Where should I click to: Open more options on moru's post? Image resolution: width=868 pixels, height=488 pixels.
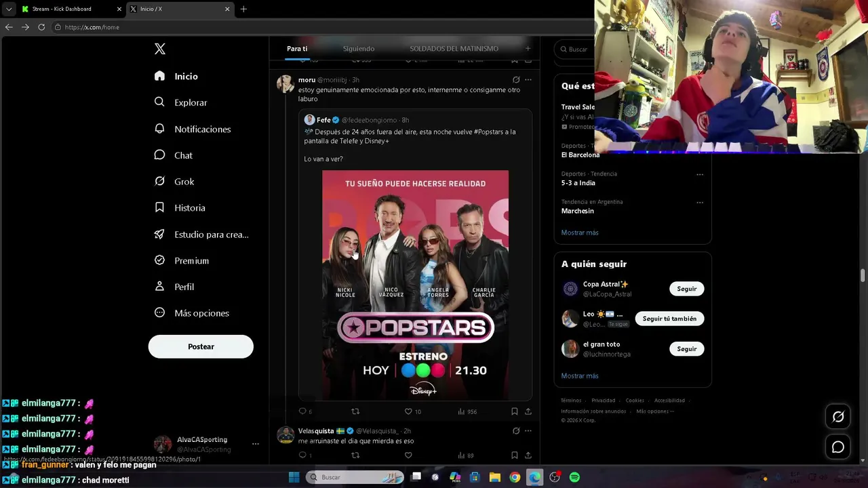pyautogui.click(x=528, y=80)
